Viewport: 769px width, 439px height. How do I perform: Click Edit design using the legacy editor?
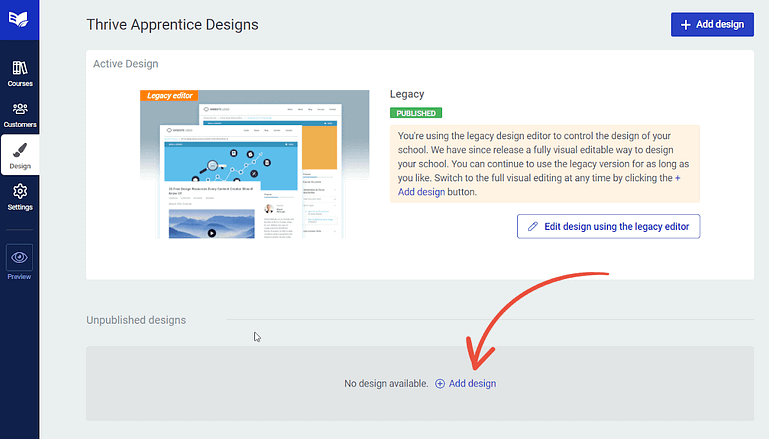[x=608, y=227]
